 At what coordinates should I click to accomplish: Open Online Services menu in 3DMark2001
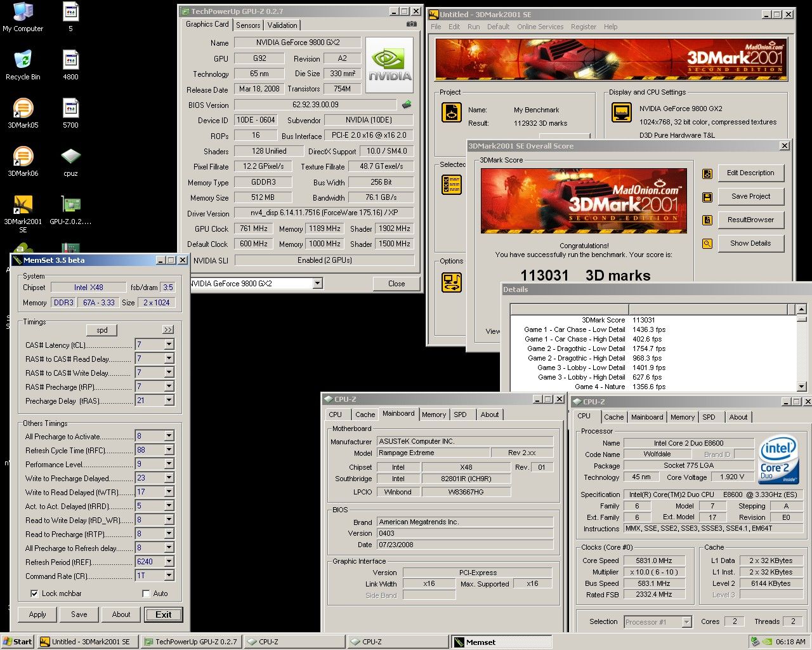point(540,27)
